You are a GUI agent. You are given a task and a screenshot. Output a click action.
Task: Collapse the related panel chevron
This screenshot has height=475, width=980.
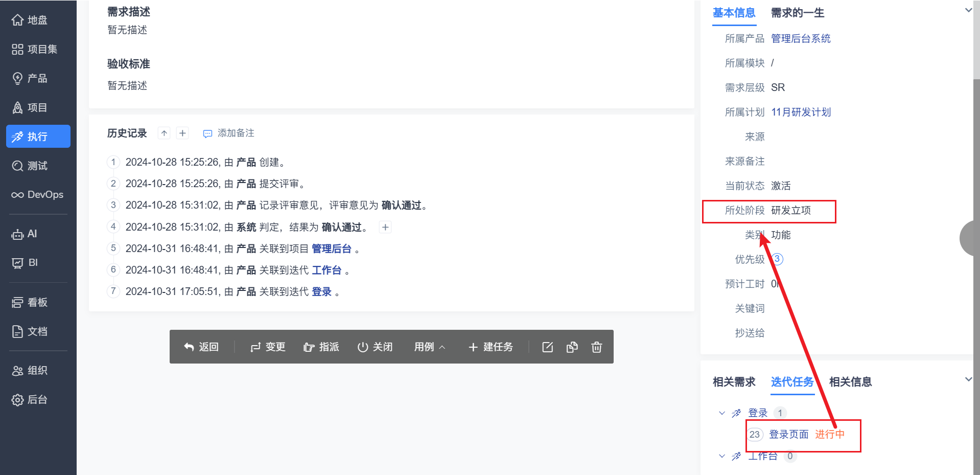tap(968, 379)
